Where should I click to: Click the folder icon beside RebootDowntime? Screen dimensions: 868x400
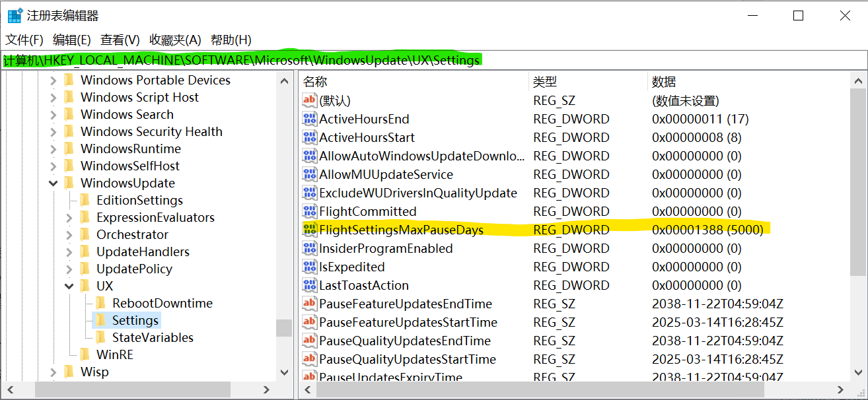point(100,303)
